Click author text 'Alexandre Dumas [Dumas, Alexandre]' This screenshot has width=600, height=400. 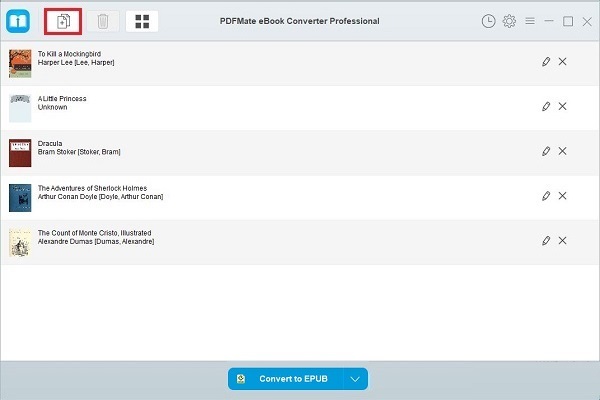point(96,242)
